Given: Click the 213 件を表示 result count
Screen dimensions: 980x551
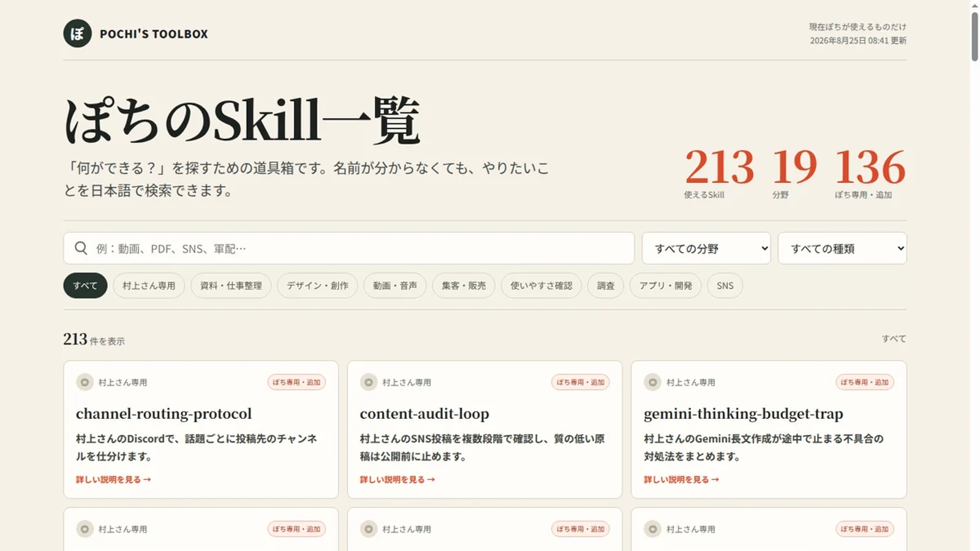Looking at the screenshot, I should click(94, 339).
